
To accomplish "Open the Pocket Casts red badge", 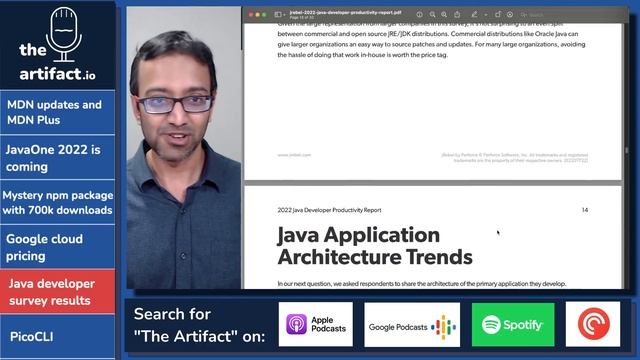I will (x=593, y=324).
